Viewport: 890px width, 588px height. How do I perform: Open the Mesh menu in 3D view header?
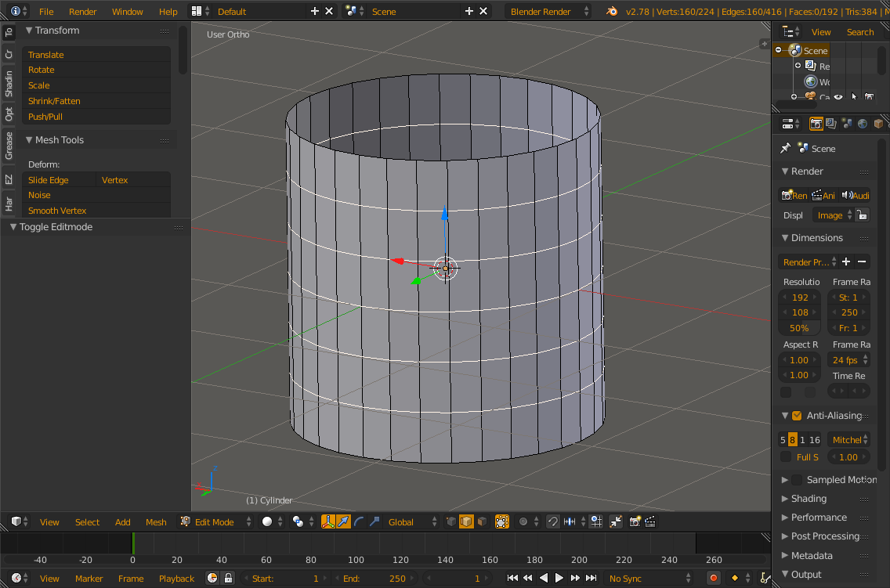tap(156, 522)
